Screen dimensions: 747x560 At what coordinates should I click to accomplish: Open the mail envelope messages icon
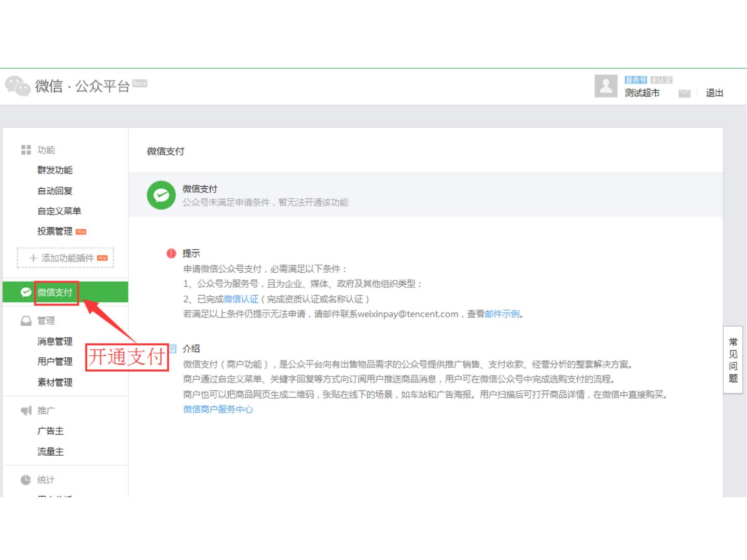684,93
